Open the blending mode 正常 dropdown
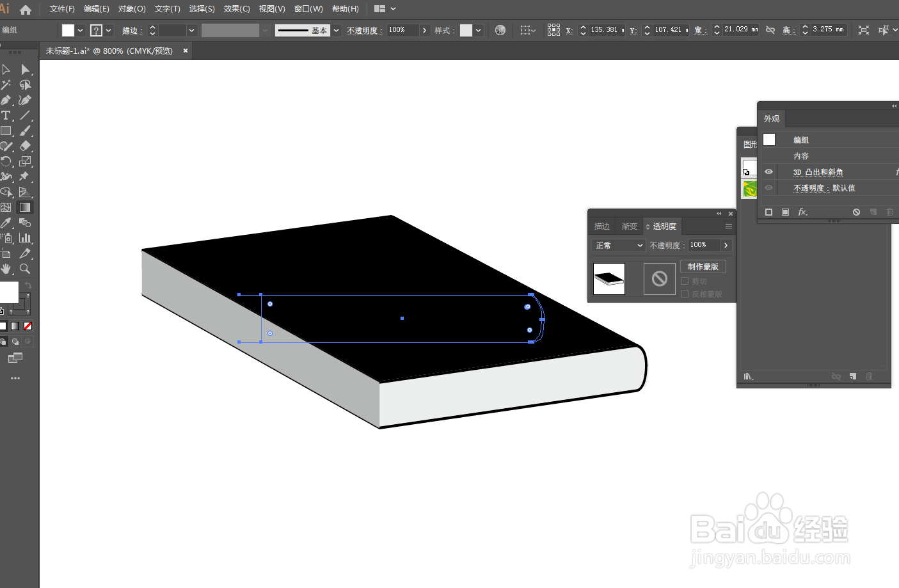Screen dimensions: 899x588 point(619,246)
